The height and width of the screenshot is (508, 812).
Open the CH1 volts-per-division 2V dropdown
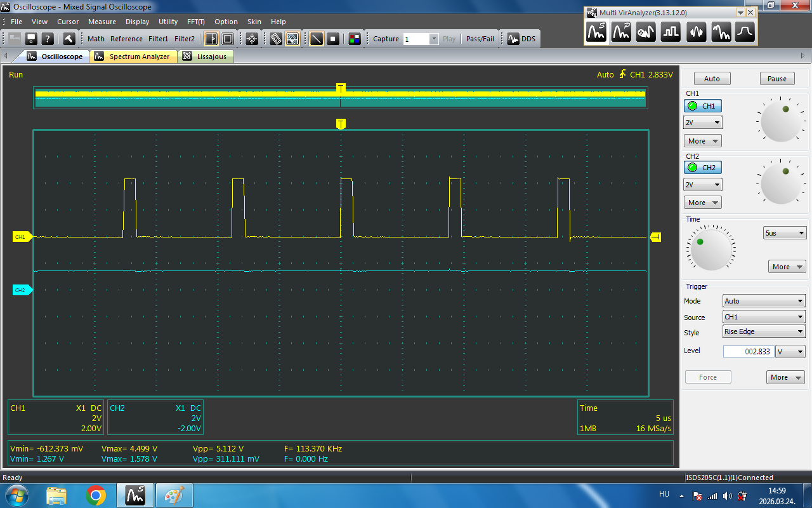703,123
